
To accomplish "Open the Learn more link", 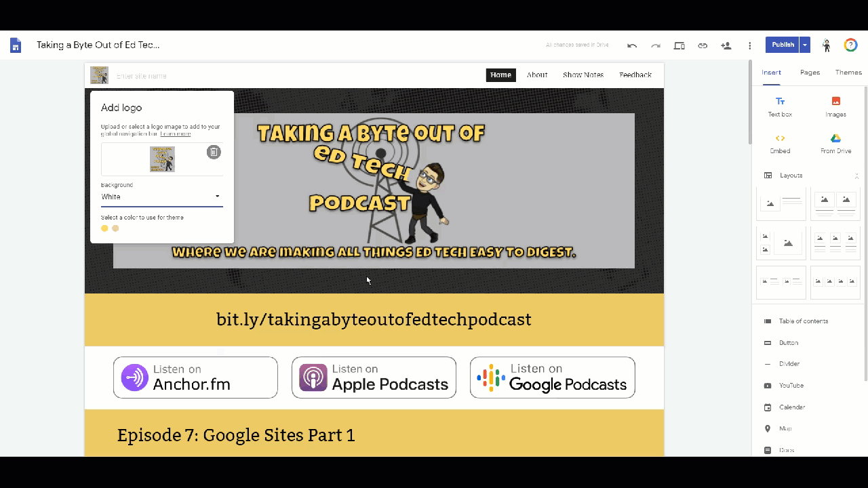I will pos(175,134).
